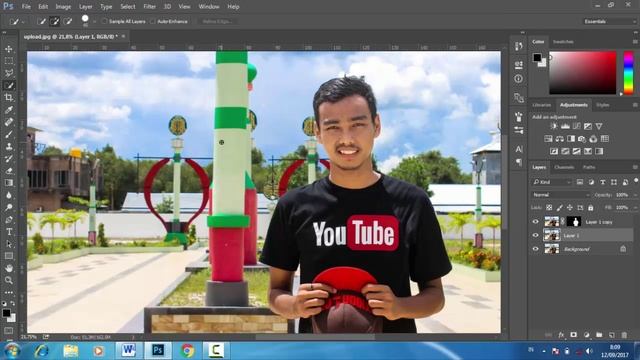Screen dimensions: 640x360
Task: Enable Auto-Enhance checkbox
Action: tap(153, 21)
